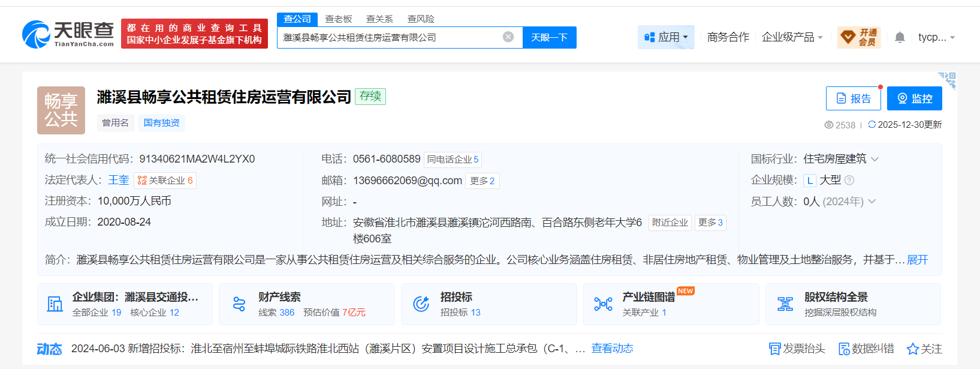Viewport: 980px width, 369px height.
Task: Click the 挖掘深层股权结构 subtitle
Action: point(840,313)
